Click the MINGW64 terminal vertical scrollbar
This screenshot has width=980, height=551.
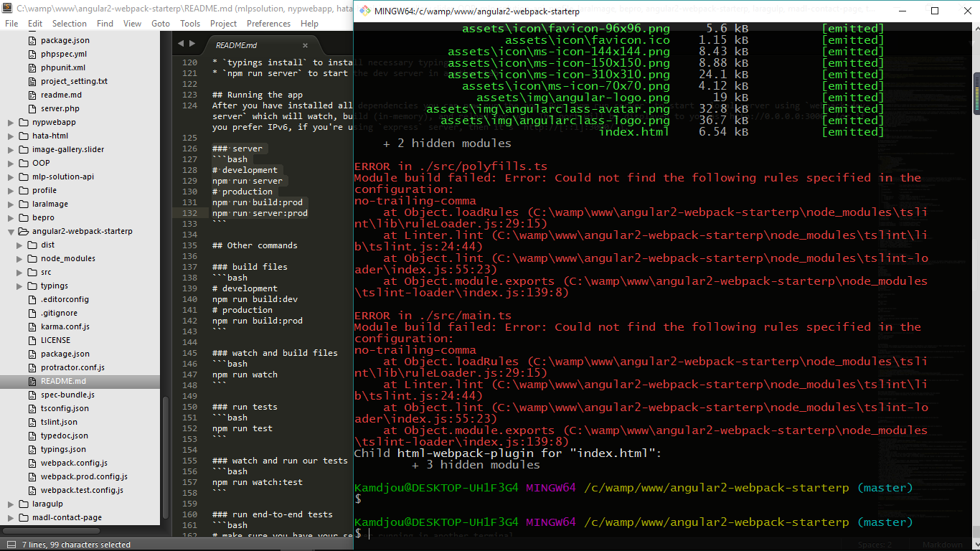pos(976,93)
